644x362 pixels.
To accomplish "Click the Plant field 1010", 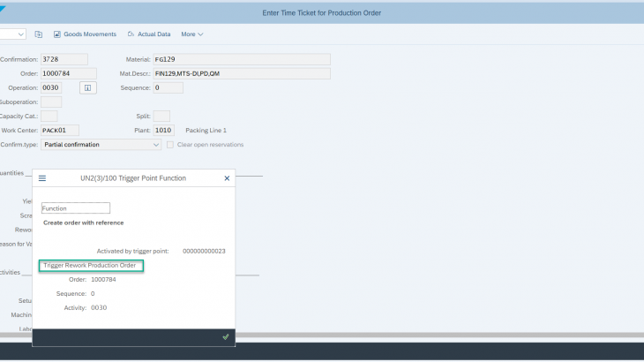I will [x=163, y=130].
